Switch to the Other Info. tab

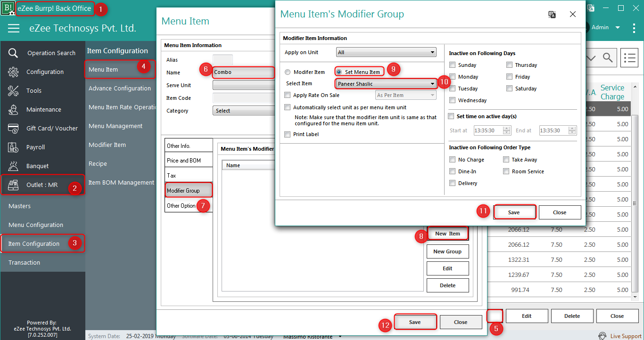click(x=189, y=146)
